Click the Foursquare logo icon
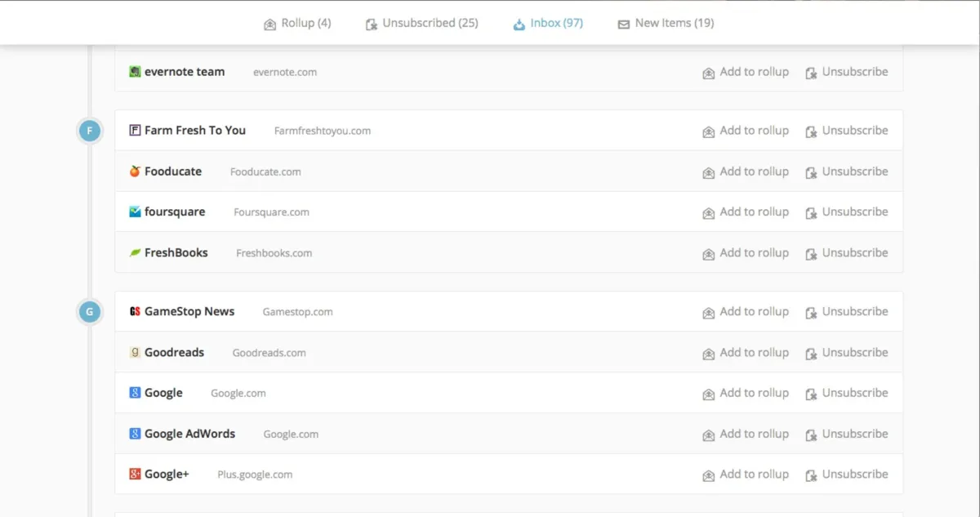Image resolution: width=980 pixels, height=517 pixels. 135,212
